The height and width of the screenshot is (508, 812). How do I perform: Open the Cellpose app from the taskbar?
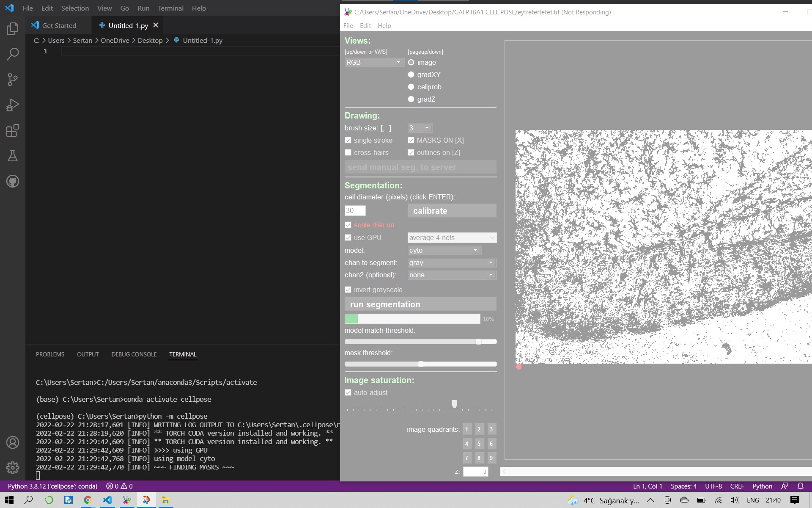(126, 500)
